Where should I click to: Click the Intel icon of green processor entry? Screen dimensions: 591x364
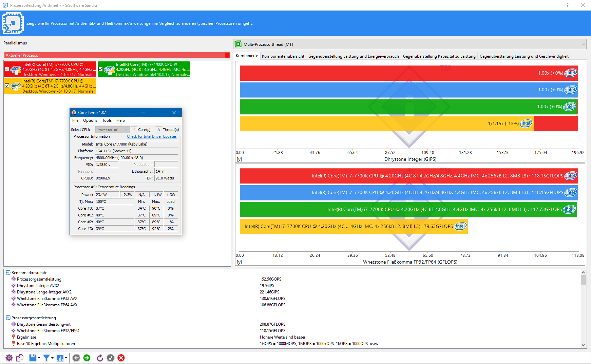click(x=109, y=70)
